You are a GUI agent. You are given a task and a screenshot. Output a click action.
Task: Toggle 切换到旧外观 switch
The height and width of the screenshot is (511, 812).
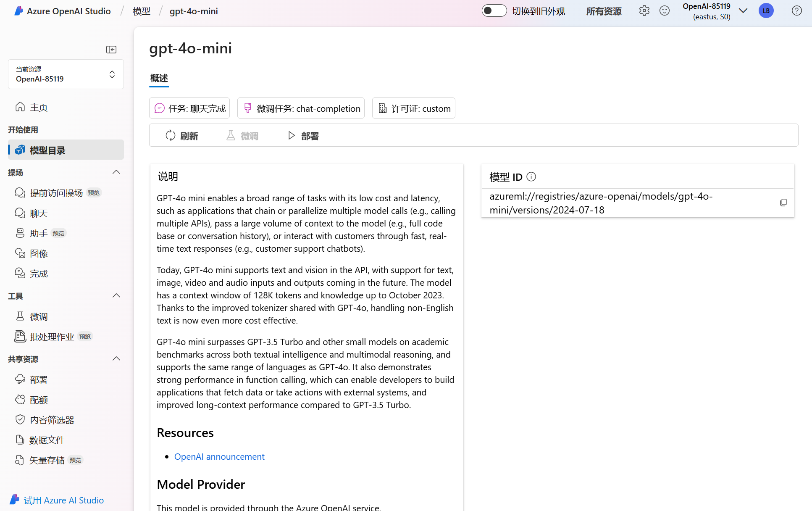494,11
